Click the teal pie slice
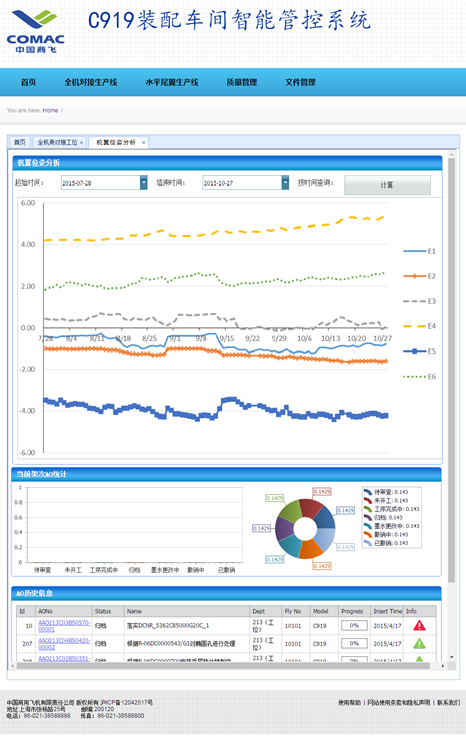Screen dimensions: 466x738 290,546
